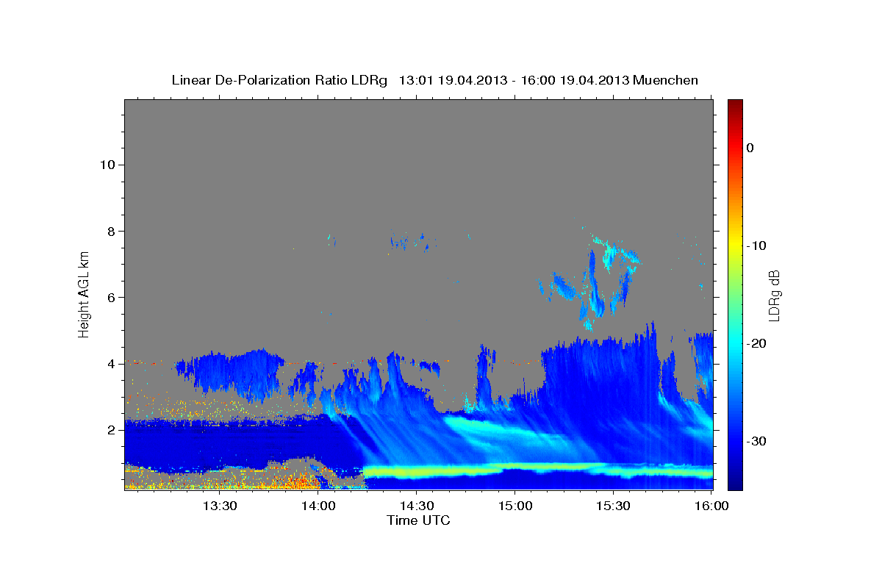Image resolution: width=882 pixels, height=588 pixels.
Task: Click the x-axis tick label 13:30
Action: pos(220,506)
